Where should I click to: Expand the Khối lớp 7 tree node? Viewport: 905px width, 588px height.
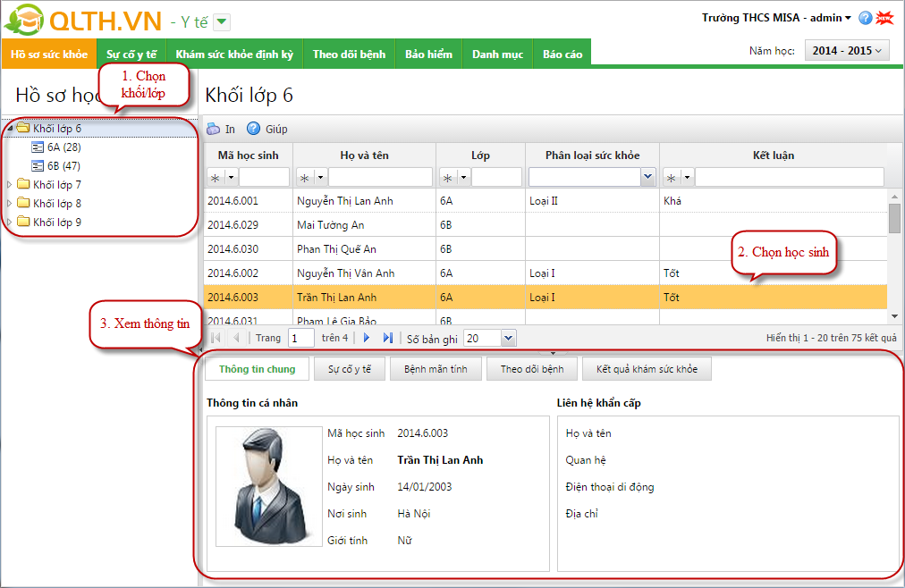click(x=9, y=184)
